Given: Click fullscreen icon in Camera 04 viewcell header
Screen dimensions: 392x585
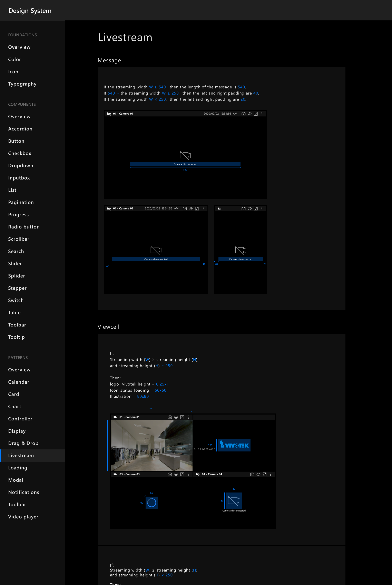Looking at the screenshot, I should point(265,474).
